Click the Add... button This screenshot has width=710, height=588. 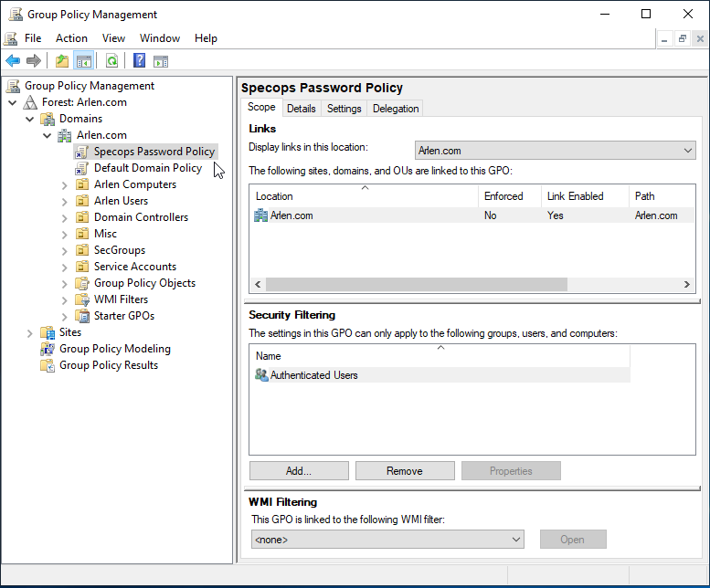(x=299, y=471)
